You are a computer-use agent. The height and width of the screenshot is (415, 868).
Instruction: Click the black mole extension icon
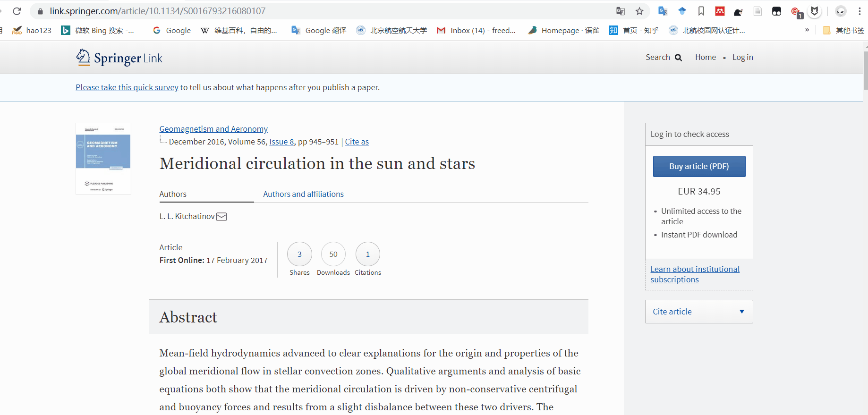pyautogui.click(x=739, y=11)
